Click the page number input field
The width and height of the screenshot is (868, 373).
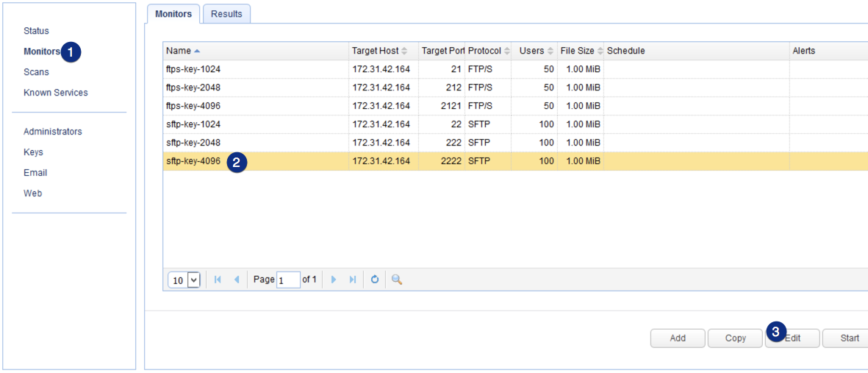[288, 280]
